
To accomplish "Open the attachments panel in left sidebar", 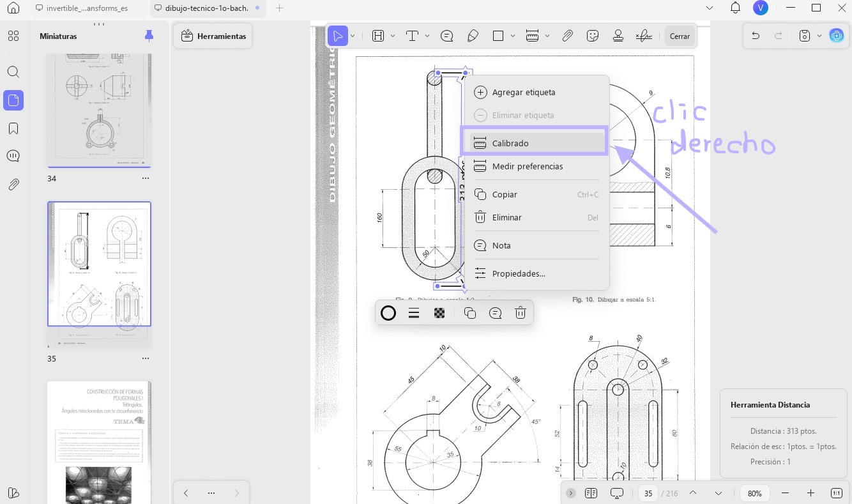I will click(x=13, y=185).
